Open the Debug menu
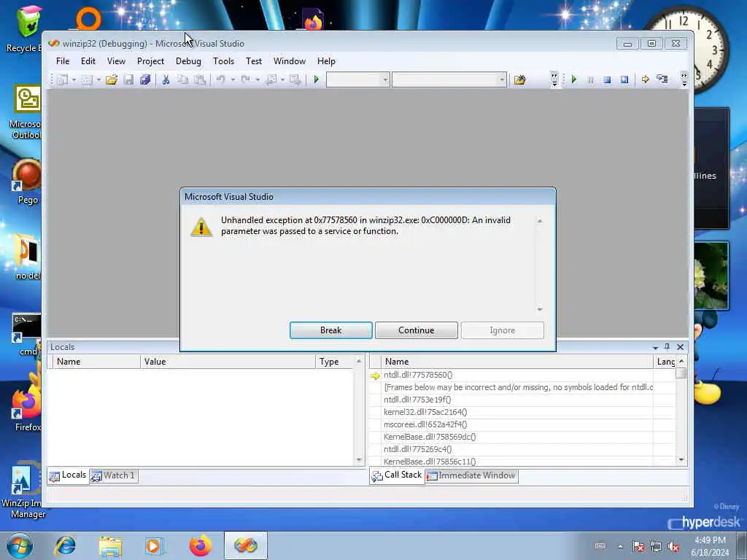The height and width of the screenshot is (560, 747). tap(188, 61)
